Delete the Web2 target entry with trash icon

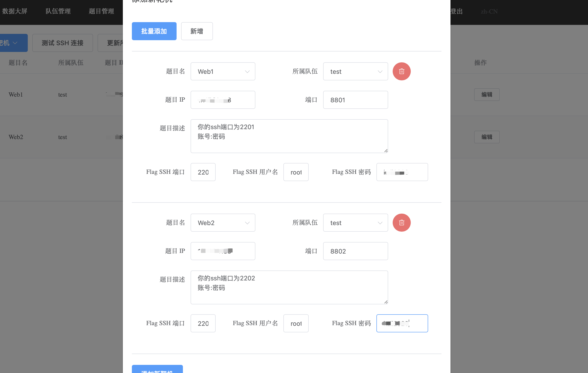[401, 223]
